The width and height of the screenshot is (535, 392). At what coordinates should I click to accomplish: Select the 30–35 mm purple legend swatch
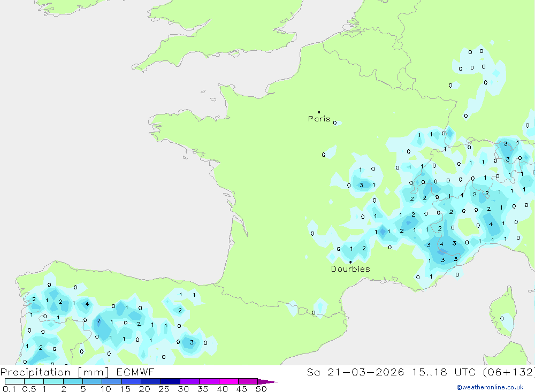coord(189,381)
